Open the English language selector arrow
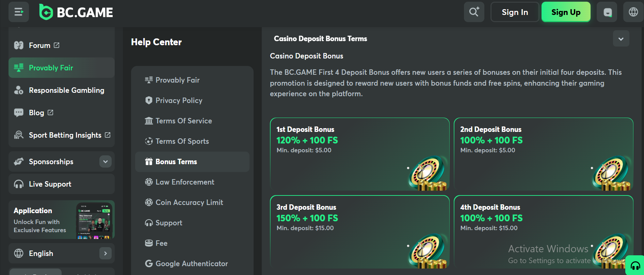 click(106, 253)
